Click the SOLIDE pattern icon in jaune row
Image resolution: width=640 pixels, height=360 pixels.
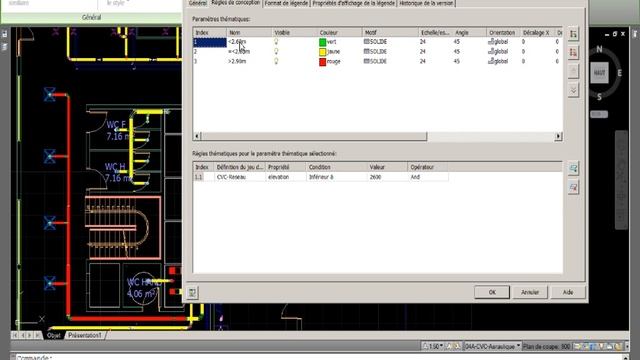[x=366, y=51]
